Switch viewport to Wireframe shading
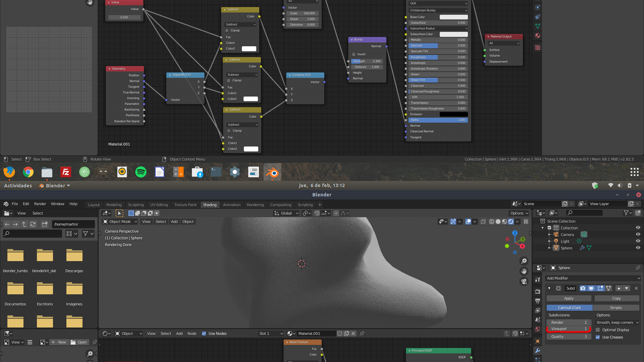 [x=492, y=221]
